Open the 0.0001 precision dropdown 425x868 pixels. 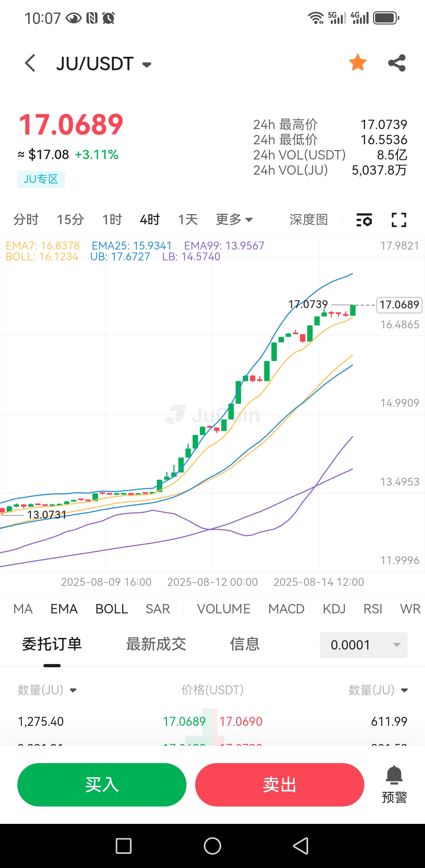pyautogui.click(x=364, y=645)
